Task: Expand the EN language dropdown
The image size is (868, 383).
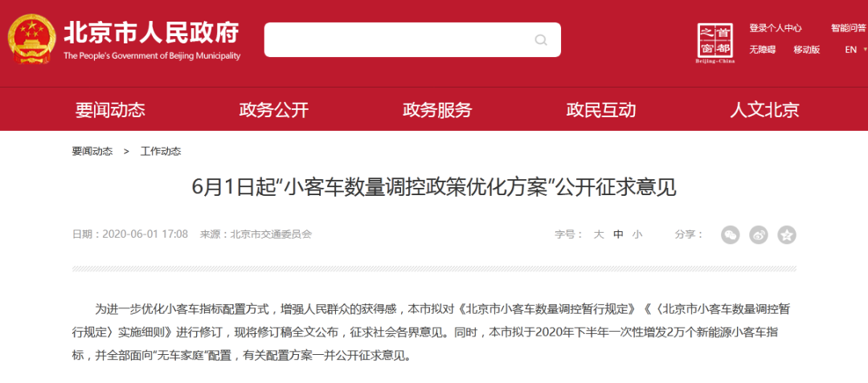Action: 855,49
